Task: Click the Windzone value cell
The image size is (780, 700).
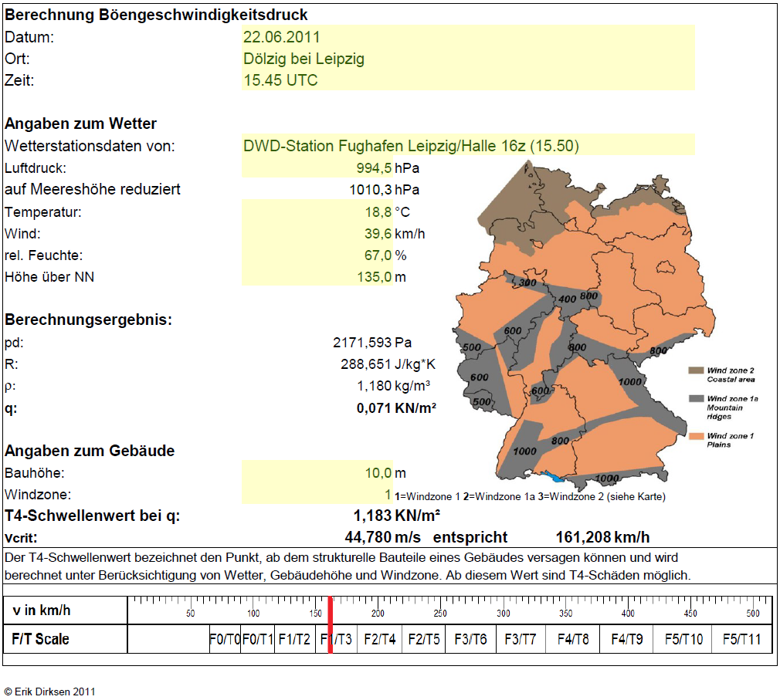Action: point(317,494)
